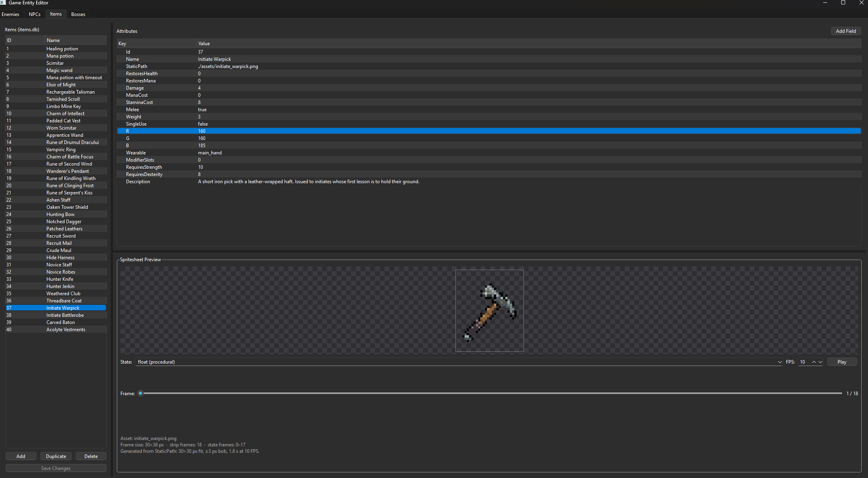Select the Initiate Battlerobe item
This screenshot has width=868, height=478.
(x=56, y=315)
